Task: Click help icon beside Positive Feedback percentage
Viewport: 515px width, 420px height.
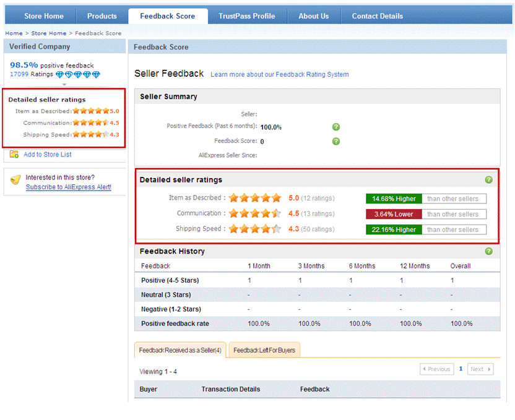Action: point(336,127)
